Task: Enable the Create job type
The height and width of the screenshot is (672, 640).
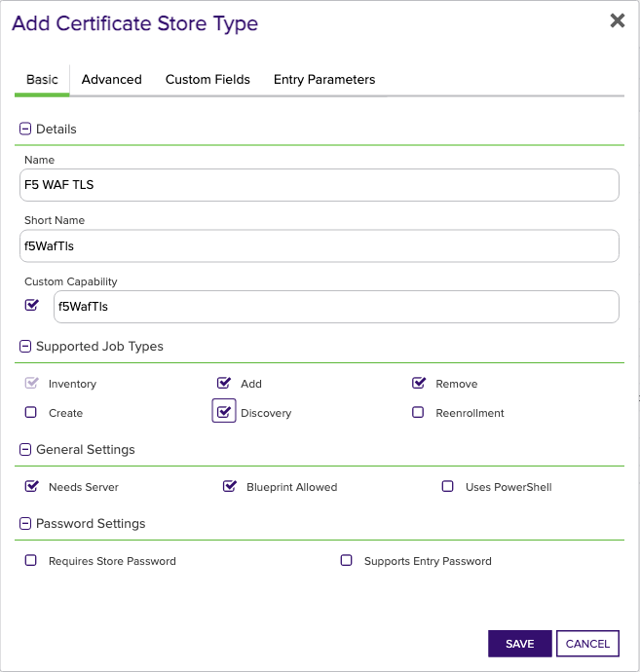Action: pyautogui.click(x=31, y=412)
